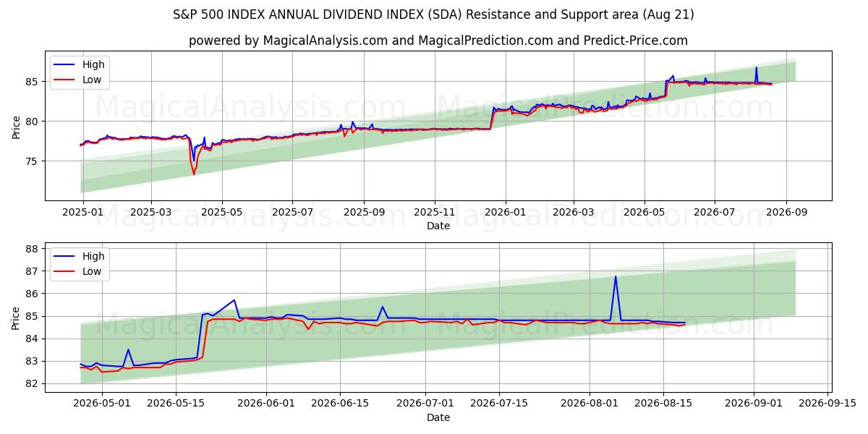Click the lower chart's 'Date' x-axis label
868x434 pixels.
pyautogui.click(x=438, y=417)
